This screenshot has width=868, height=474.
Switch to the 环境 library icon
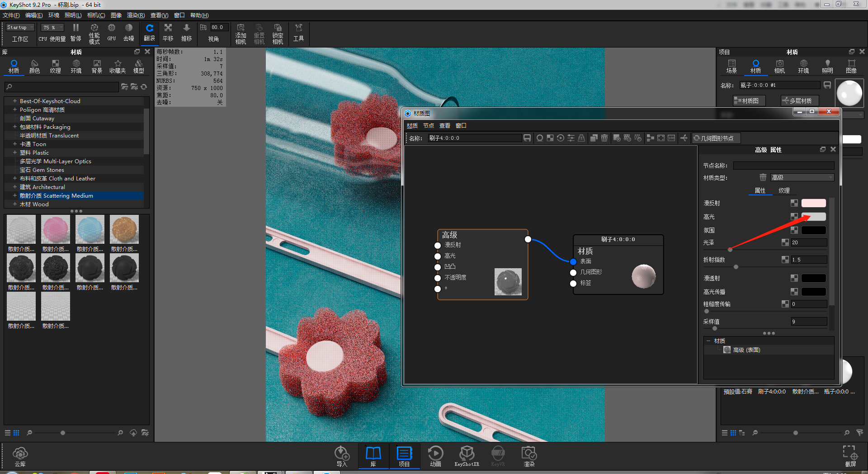click(76, 66)
